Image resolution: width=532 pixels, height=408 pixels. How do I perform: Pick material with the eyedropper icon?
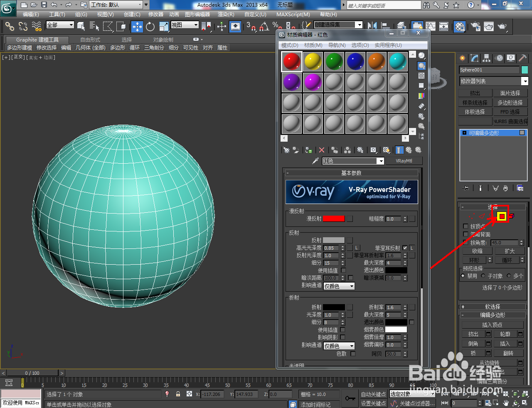pyautogui.click(x=315, y=161)
